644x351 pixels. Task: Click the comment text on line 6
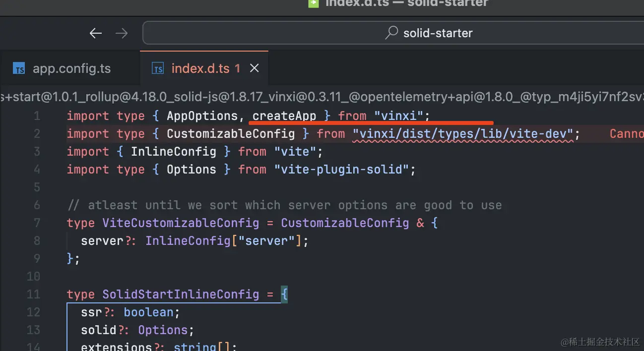284,205
